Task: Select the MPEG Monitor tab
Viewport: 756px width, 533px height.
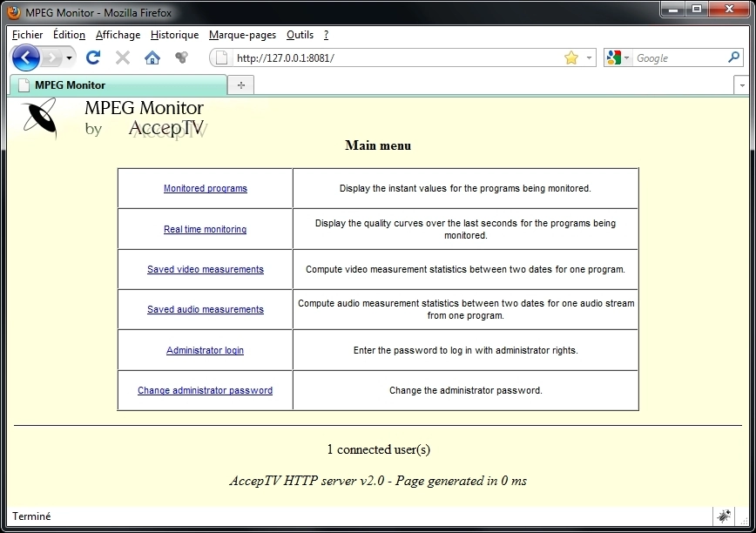Action: tap(118, 85)
